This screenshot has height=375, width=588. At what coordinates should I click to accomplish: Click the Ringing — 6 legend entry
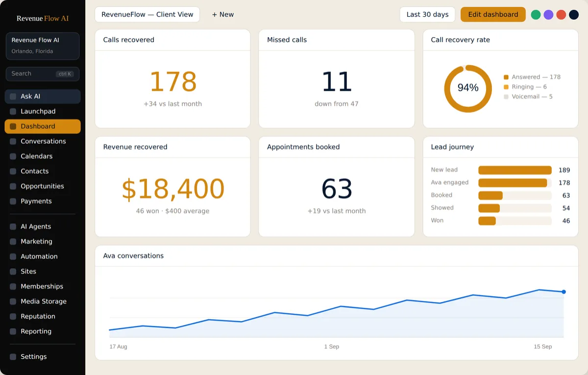coord(525,87)
